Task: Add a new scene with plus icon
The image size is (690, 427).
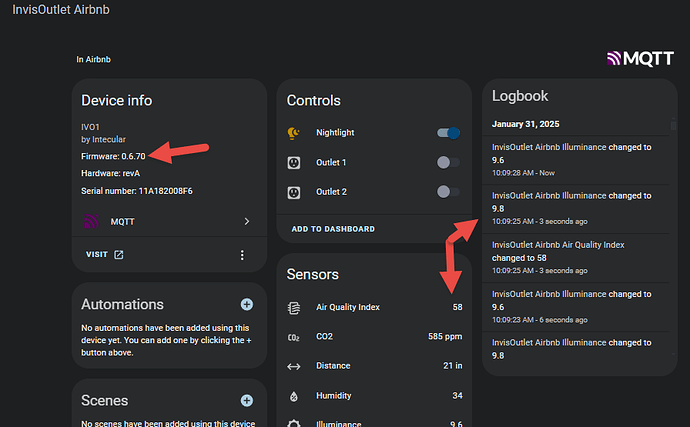Action: [x=247, y=400]
